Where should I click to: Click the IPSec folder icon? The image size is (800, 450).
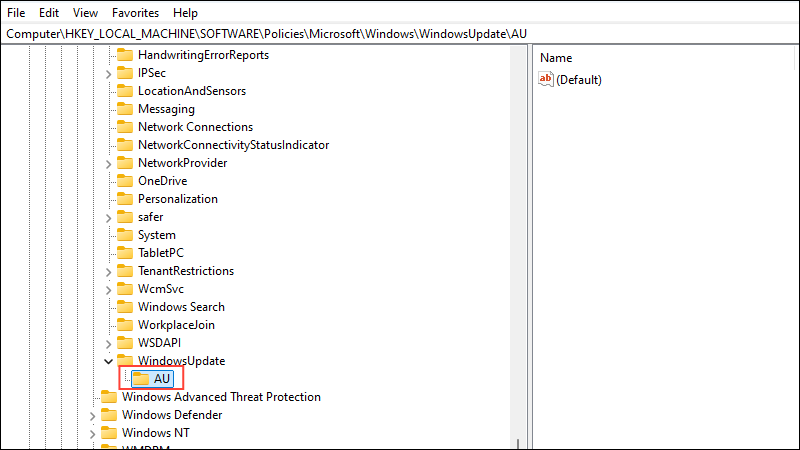pyautogui.click(x=125, y=73)
